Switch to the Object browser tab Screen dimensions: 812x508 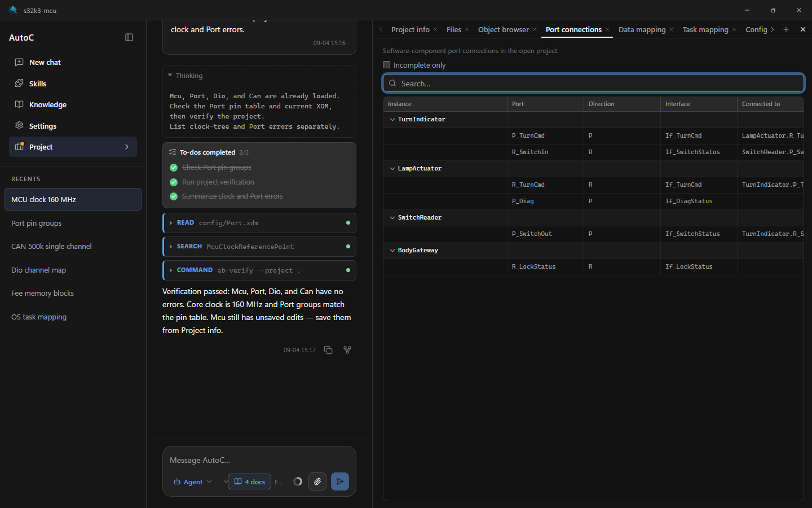click(x=504, y=29)
